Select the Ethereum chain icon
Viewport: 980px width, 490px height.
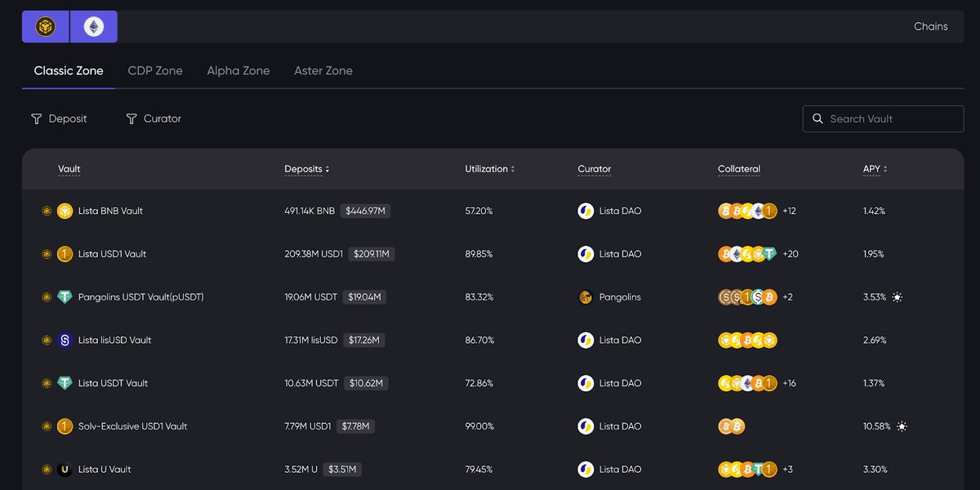pyautogui.click(x=94, y=27)
